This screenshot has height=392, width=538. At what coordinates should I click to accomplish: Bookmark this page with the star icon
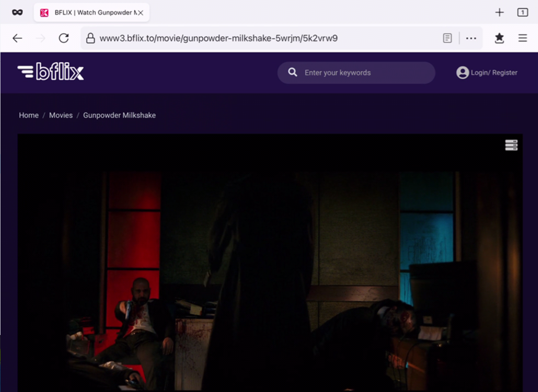tap(500, 38)
